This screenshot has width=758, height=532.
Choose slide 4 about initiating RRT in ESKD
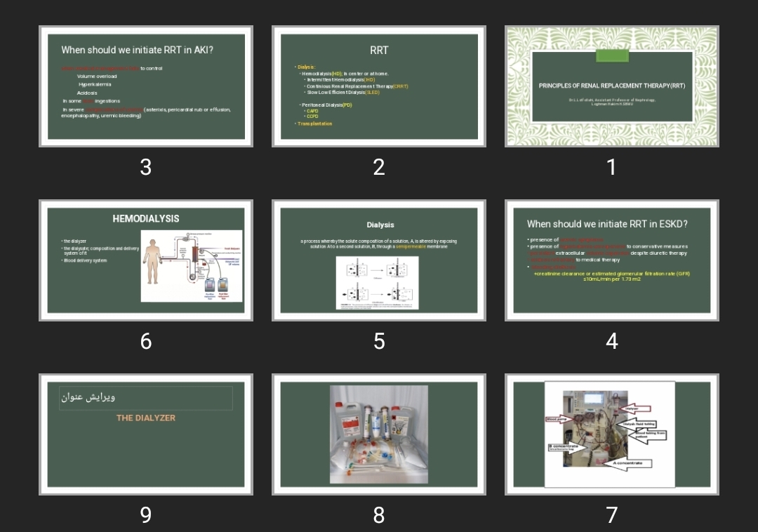[611, 260]
